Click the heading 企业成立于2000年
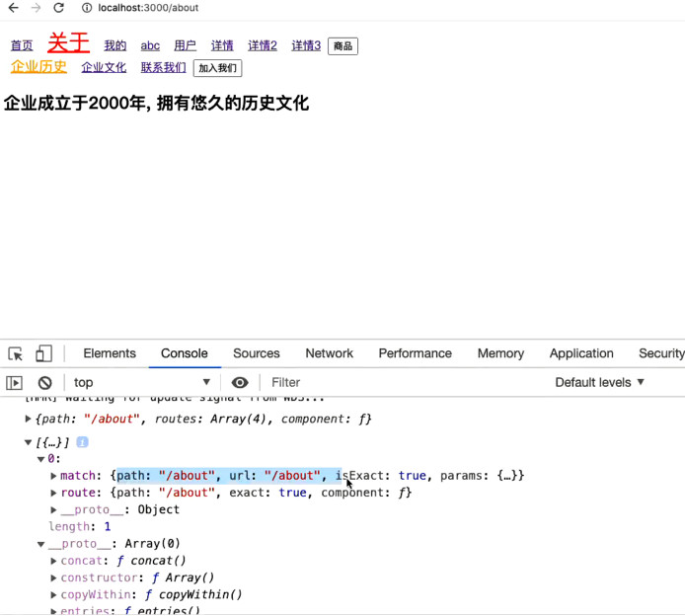The image size is (685, 616). coord(157,104)
